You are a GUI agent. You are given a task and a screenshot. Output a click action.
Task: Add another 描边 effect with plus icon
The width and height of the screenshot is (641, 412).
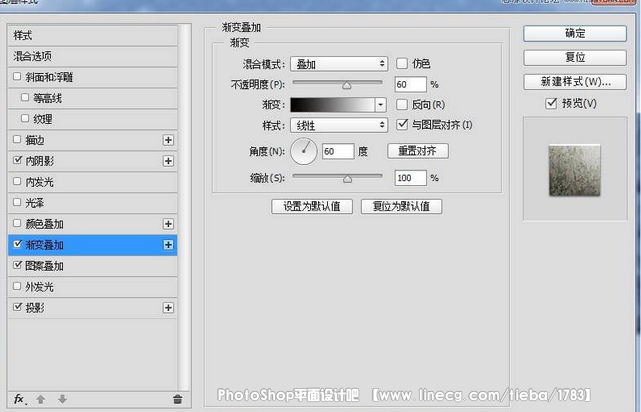(x=168, y=140)
